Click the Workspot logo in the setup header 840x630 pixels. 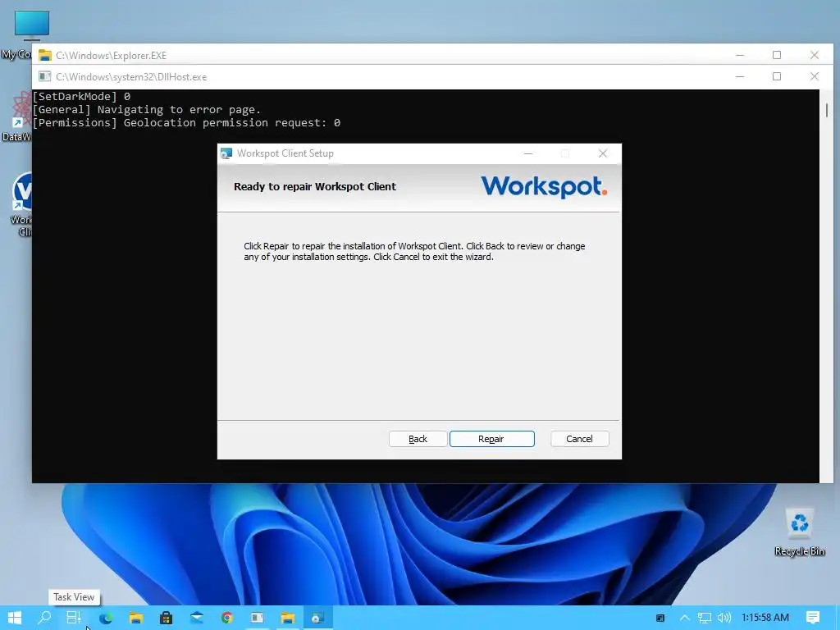[544, 186]
